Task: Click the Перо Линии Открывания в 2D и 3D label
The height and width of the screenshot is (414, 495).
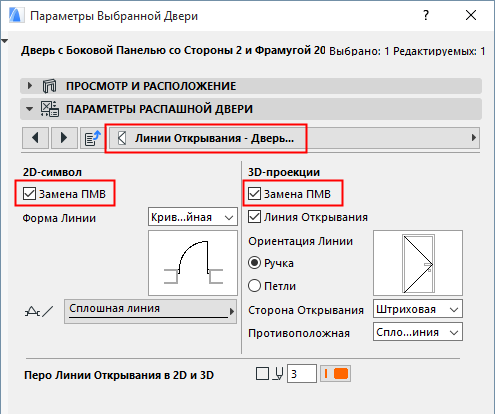Action: pos(119,375)
